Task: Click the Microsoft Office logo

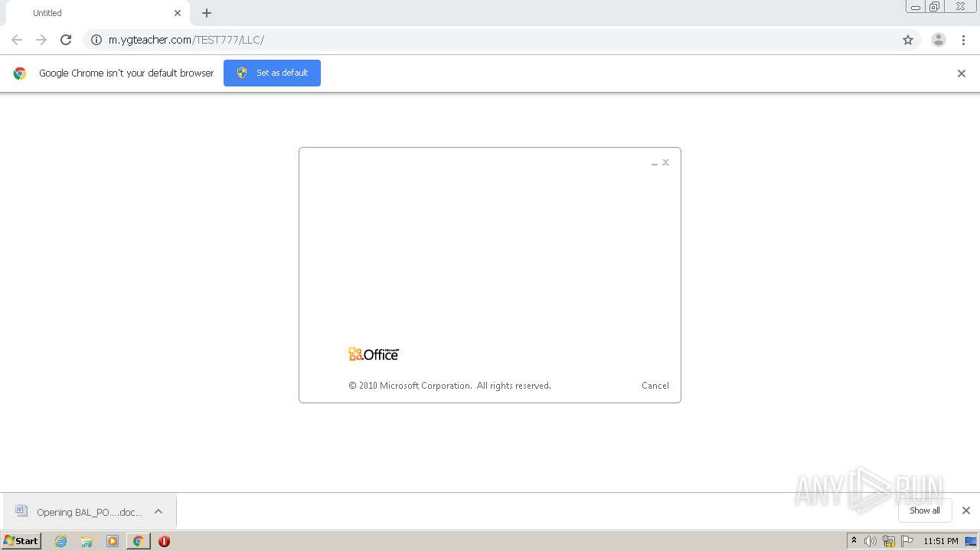Action: coord(374,354)
